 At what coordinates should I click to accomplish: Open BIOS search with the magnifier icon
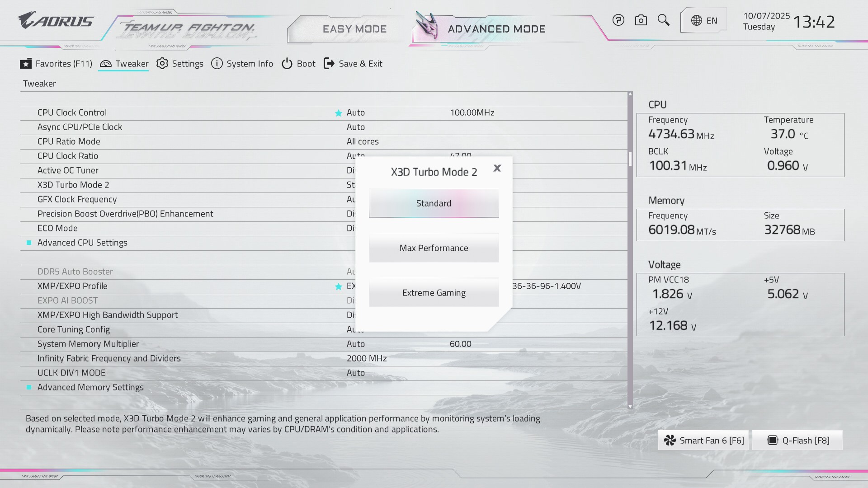pyautogui.click(x=664, y=20)
